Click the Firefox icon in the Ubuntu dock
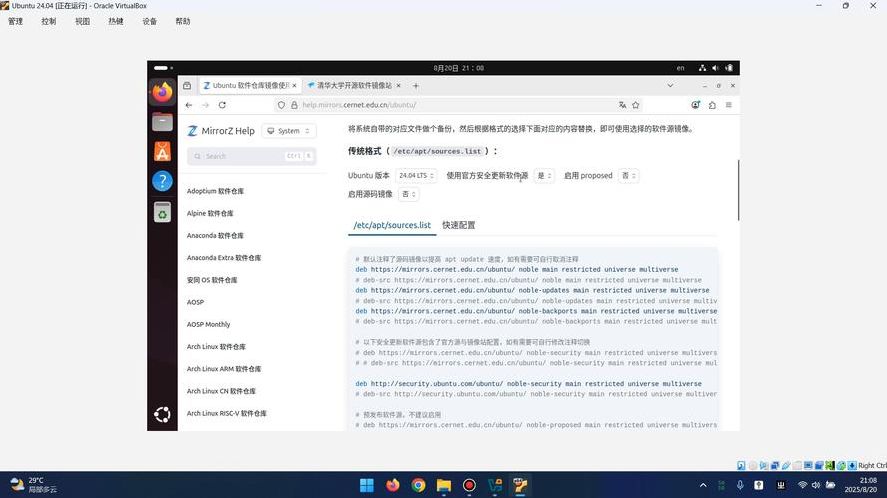This screenshot has height=498, width=887. (x=162, y=92)
